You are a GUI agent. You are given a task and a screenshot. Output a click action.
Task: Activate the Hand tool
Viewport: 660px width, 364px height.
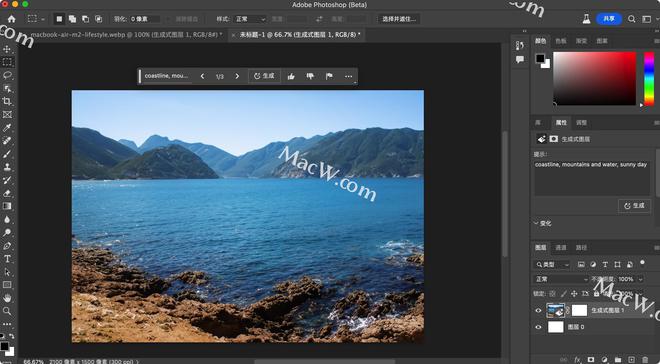[x=7, y=298]
